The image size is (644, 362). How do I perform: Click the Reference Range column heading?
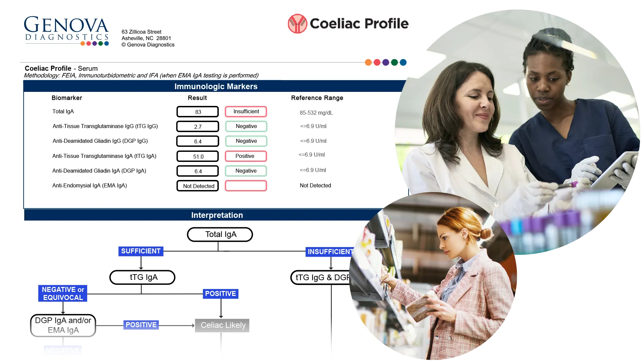pyautogui.click(x=317, y=98)
